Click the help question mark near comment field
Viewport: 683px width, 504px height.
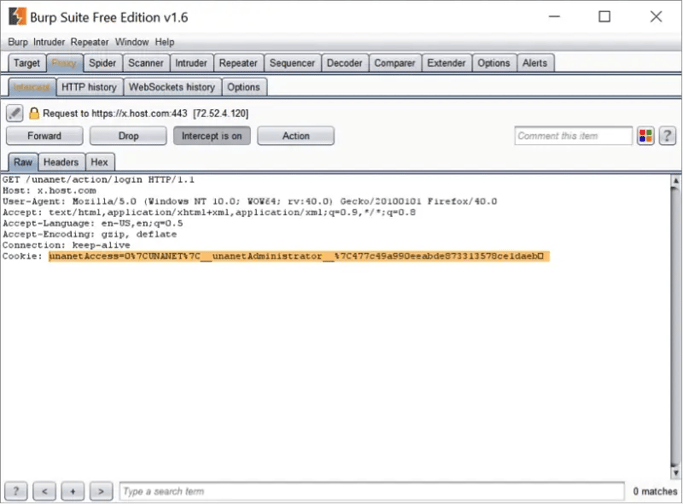coord(667,136)
